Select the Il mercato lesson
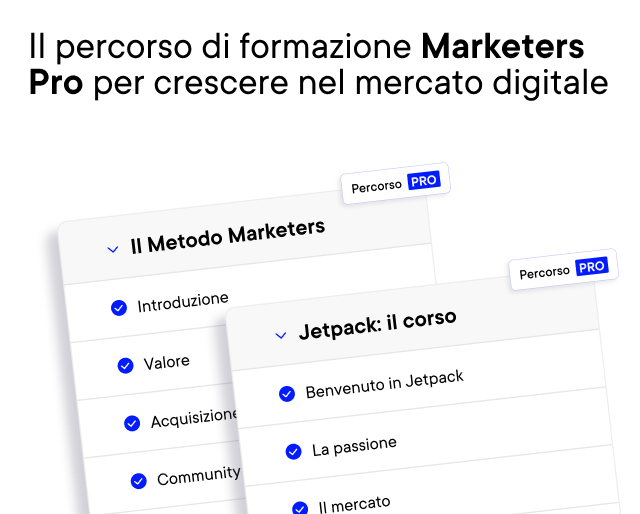This screenshot has height=514, width=640. (x=354, y=502)
